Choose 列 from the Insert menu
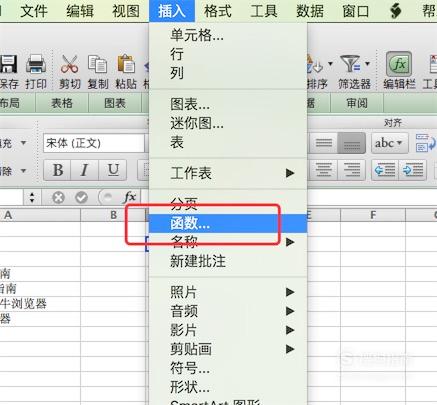The height and width of the screenshot is (405, 437). coord(228,73)
